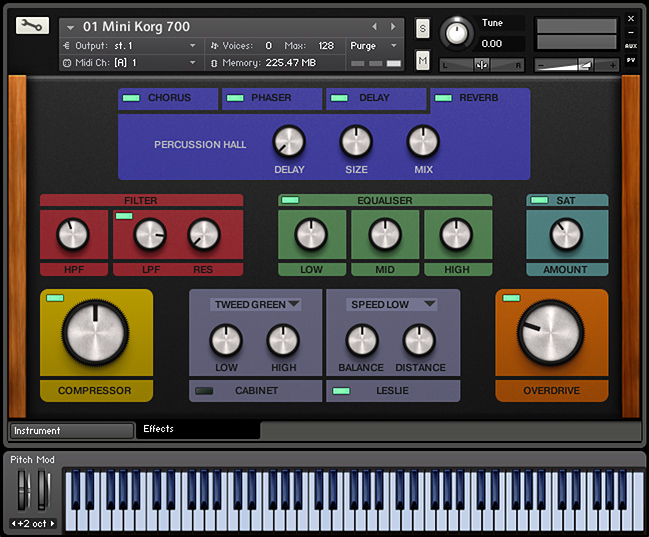
Task: Click the reverb DELAY knob
Action: pyautogui.click(x=289, y=142)
